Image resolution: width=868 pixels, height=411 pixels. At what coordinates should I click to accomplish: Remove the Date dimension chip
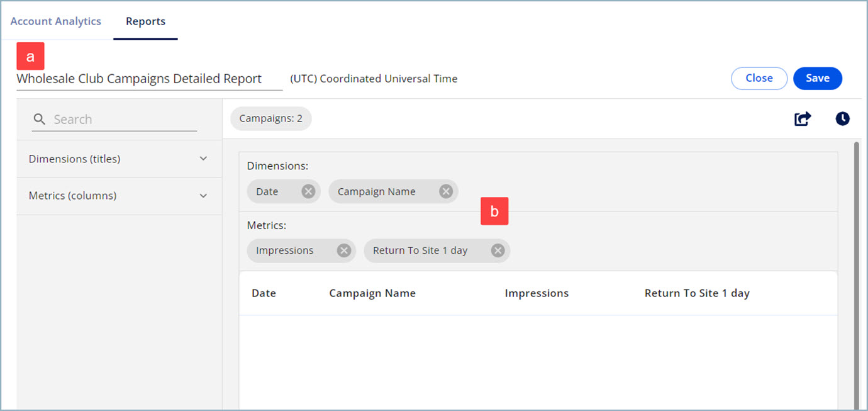pos(308,191)
